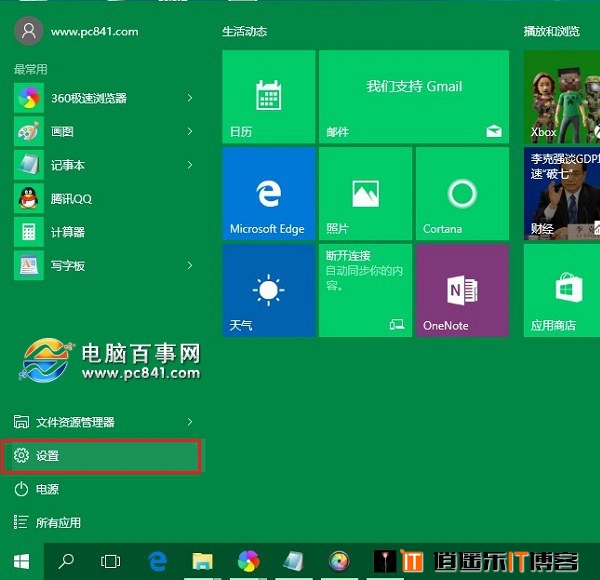600x580 pixels.
Task: Open the Cortana tile
Action: (462, 194)
